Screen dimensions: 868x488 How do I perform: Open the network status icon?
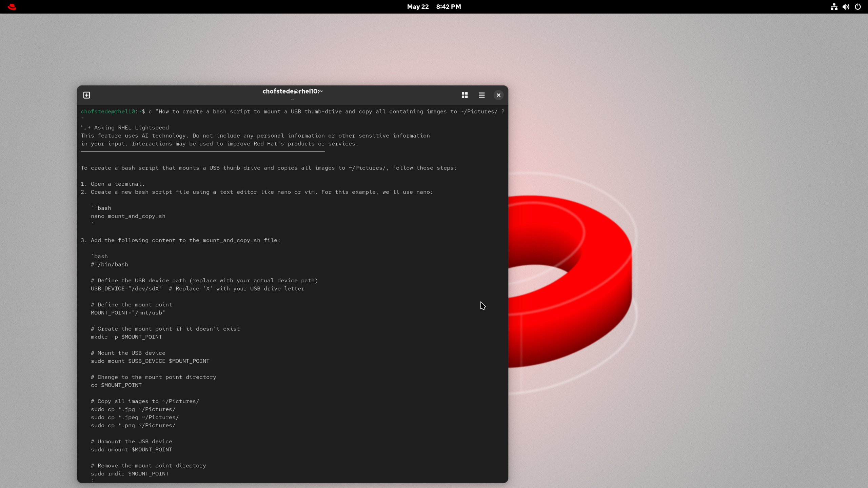[834, 7]
